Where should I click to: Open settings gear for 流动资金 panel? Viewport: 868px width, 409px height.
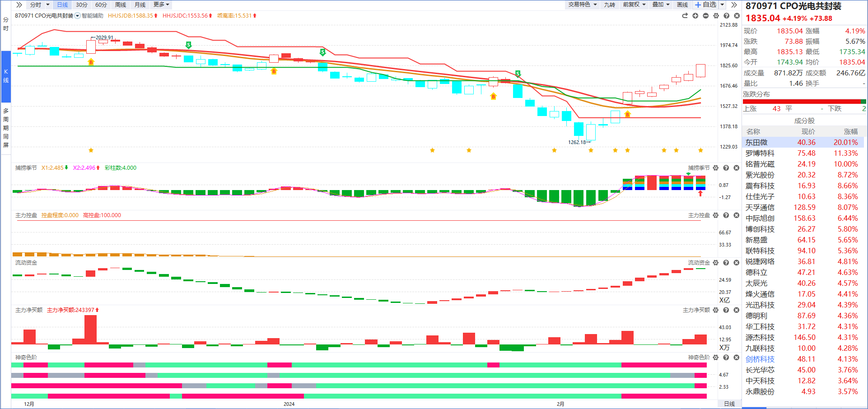pyautogui.click(x=716, y=263)
